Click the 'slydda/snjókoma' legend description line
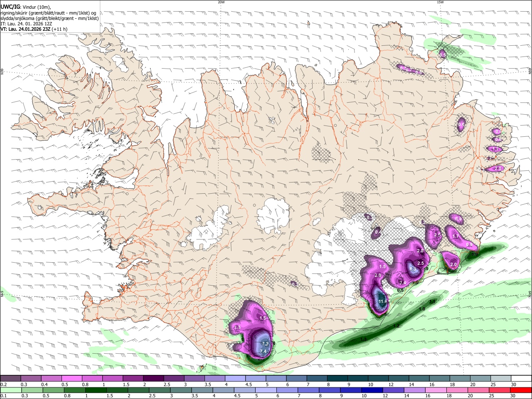Viewport: 532px width, 399px height. 49,18
